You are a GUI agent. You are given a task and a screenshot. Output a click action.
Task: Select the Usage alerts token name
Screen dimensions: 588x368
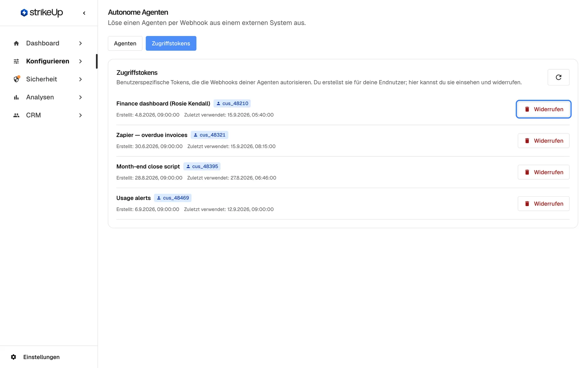133,198
